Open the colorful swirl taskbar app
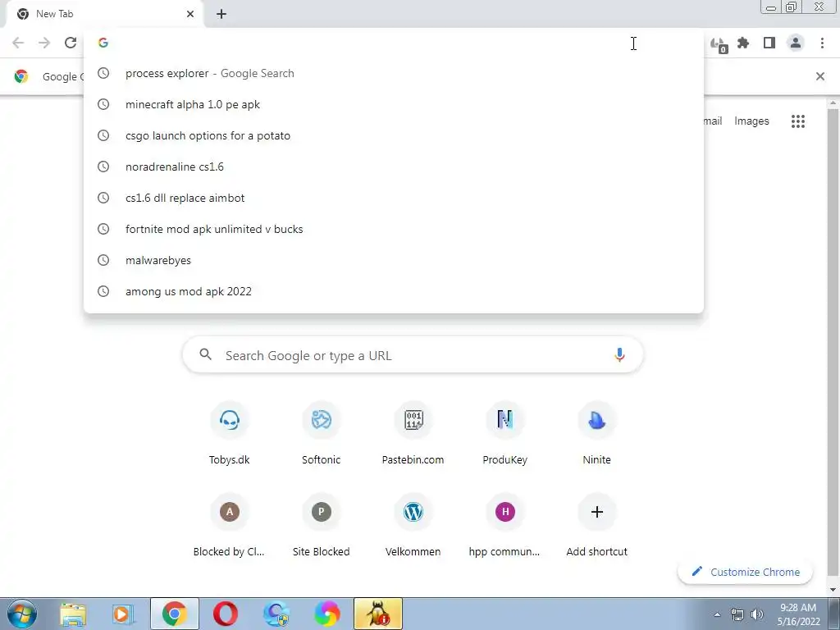 pos(326,614)
